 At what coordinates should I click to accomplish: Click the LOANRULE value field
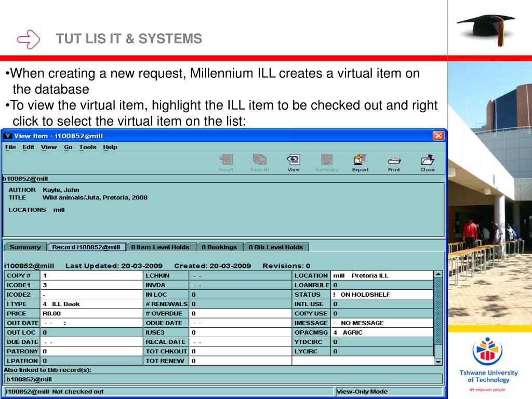pyautogui.click(x=382, y=285)
